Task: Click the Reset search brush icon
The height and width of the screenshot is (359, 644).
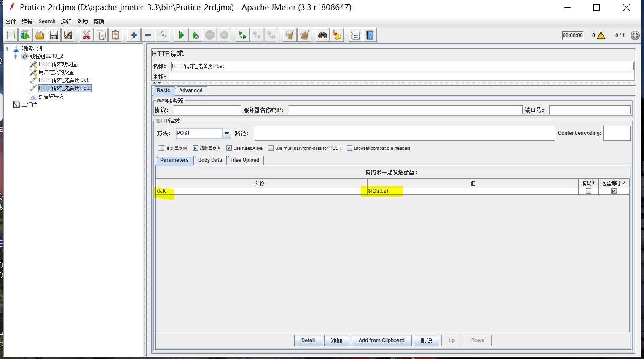Action: click(x=337, y=35)
